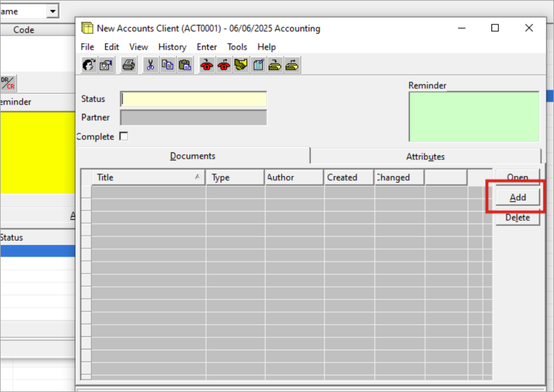
Task: Open the dropdown arrow at top left
Action: click(x=52, y=11)
